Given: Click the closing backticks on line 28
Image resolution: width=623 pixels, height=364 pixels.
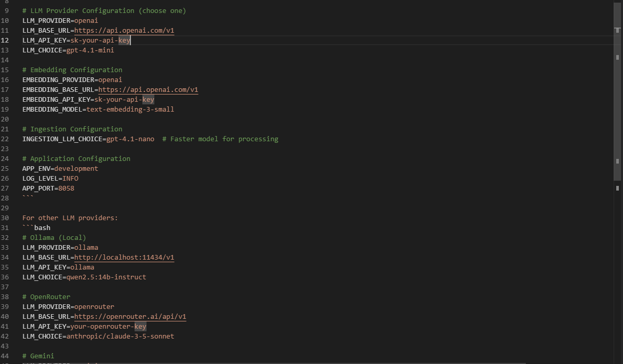Looking at the screenshot, I should tap(28, 196).
